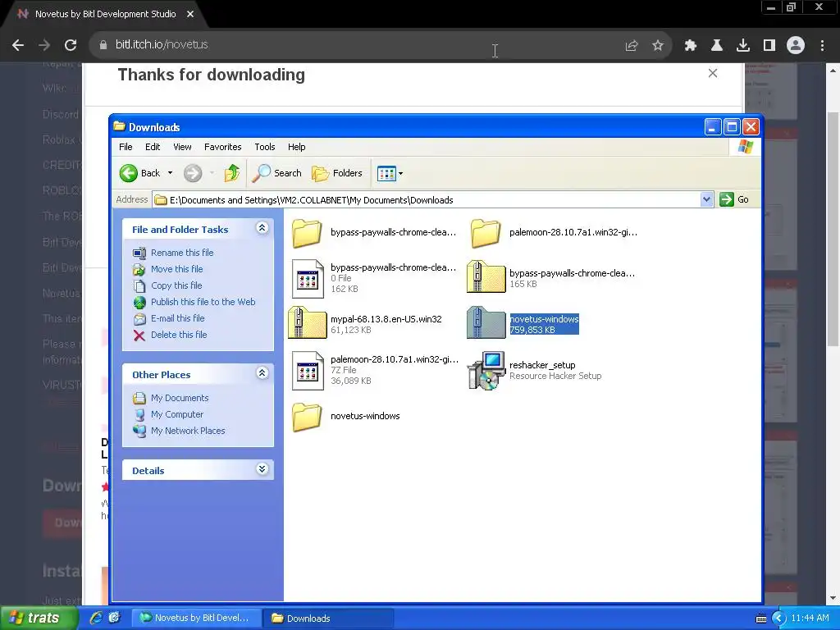840x630 pixels.
Task: Click the tray expand arrow near clock
Action: click(x=778, y=619)
